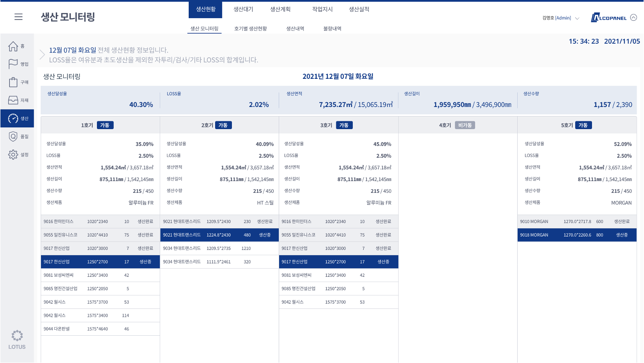Open Quality section with badge icon

[13, 136]
